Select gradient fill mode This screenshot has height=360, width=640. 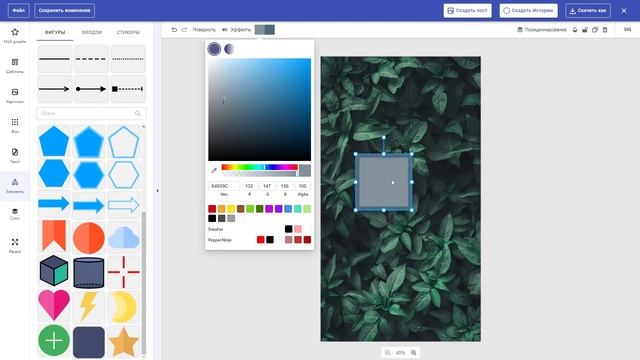[x=229, y=49]
